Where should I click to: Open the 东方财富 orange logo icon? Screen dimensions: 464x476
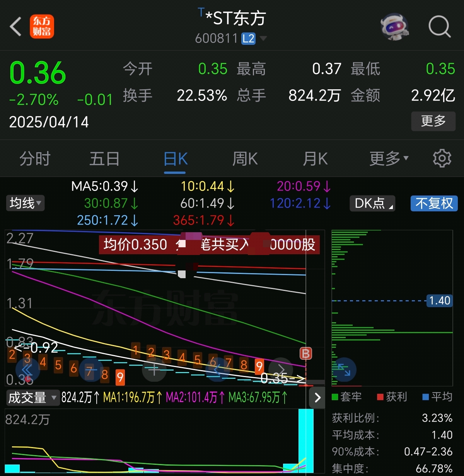(42, 27)
